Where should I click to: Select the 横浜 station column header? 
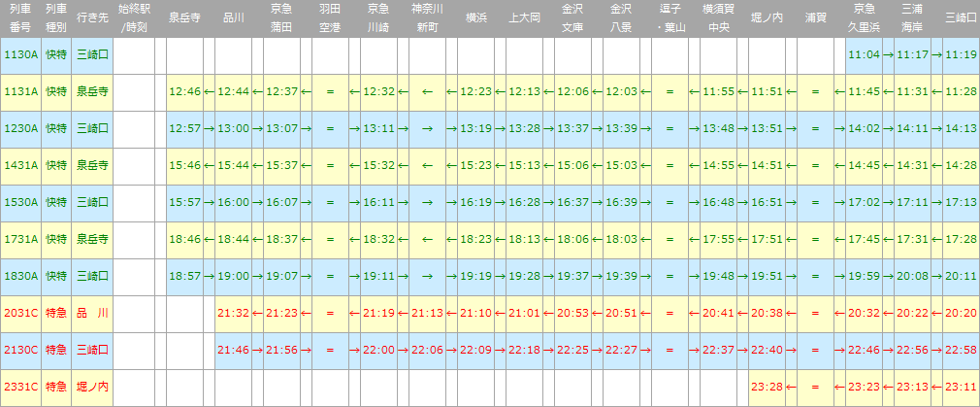tap(475, 18)
